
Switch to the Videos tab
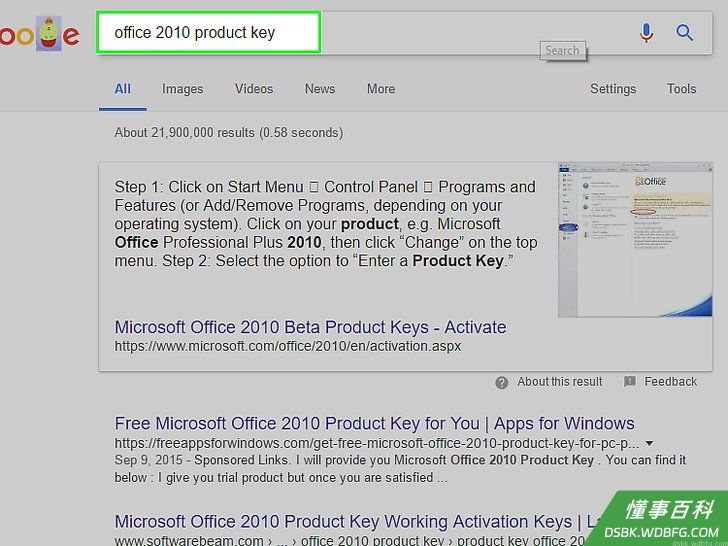254,89
